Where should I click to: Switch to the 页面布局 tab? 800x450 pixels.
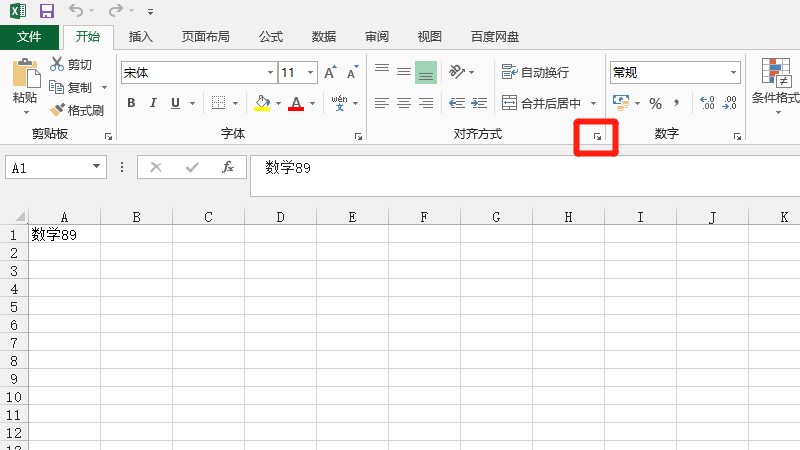tap(206, 37)
